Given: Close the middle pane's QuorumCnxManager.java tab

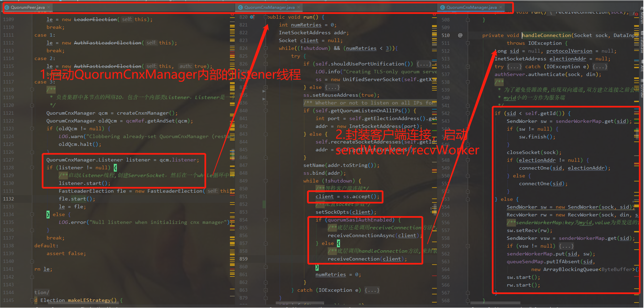Looking at the screenshot, I should tap(299, 7).
